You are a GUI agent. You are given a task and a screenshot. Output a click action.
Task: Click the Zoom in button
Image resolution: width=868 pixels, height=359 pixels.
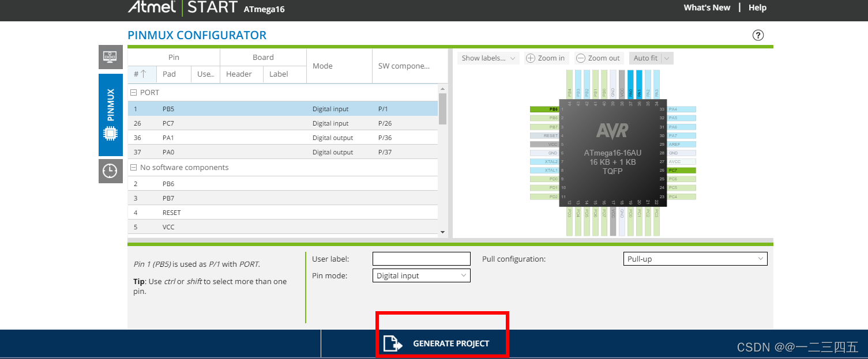(546, 58)
